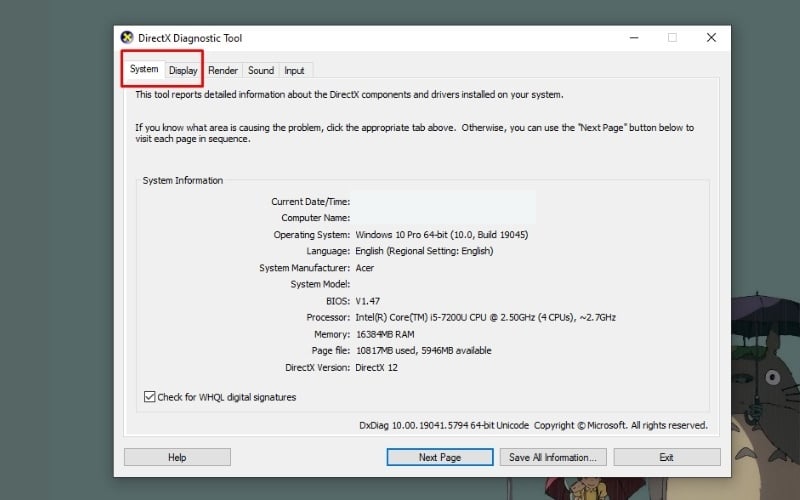800x500 pixels.
Task: Click the Processor value text
Action: pos(485,317)
